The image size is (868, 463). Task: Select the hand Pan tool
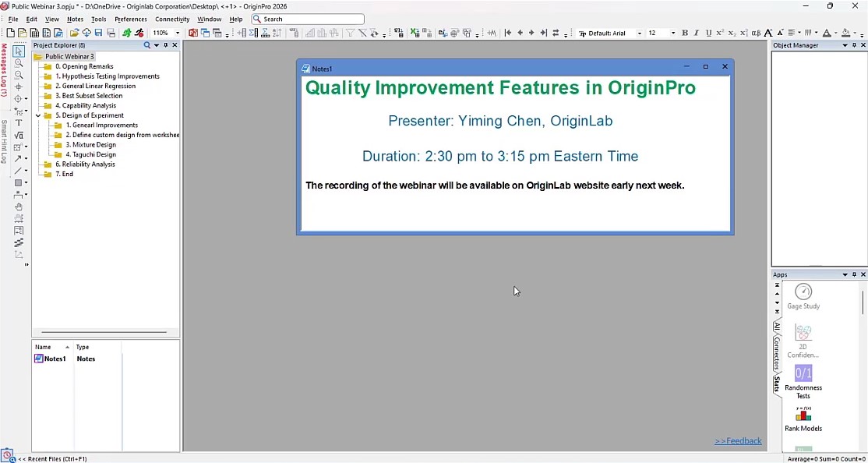pos(18,207)
